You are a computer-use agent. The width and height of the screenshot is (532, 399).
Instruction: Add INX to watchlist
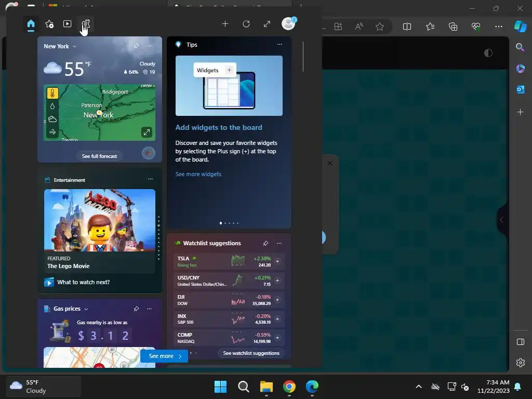point(277,319)
